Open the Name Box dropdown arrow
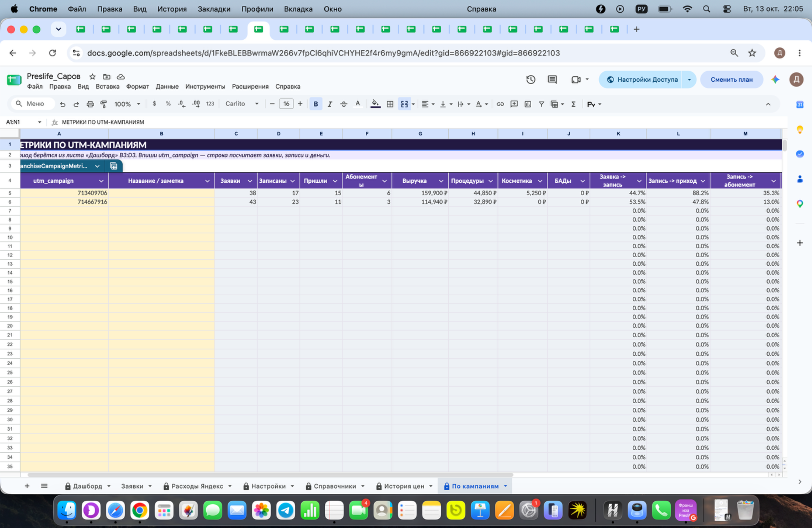This screenshot has width=812, height=528. click(39, 122)
